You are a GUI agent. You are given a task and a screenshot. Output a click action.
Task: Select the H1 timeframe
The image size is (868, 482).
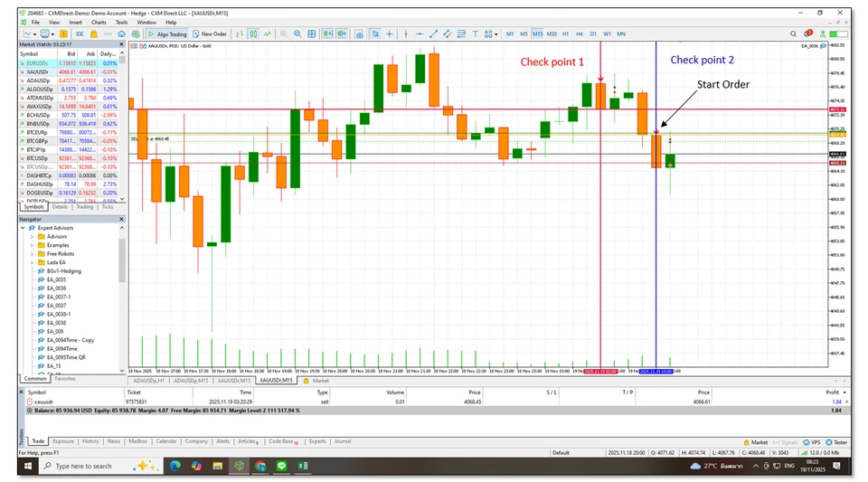[x=565, y=33]
